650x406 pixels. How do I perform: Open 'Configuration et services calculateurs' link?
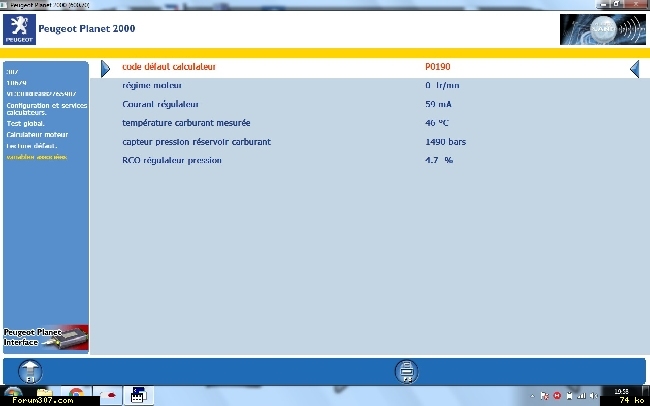(47, 109)
